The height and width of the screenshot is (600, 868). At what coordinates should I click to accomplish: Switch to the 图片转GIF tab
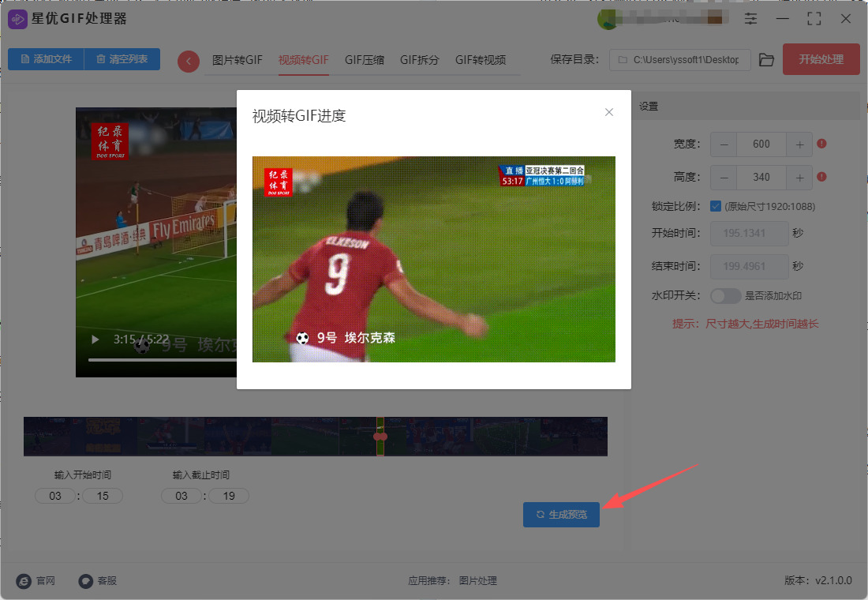point(238,60)
